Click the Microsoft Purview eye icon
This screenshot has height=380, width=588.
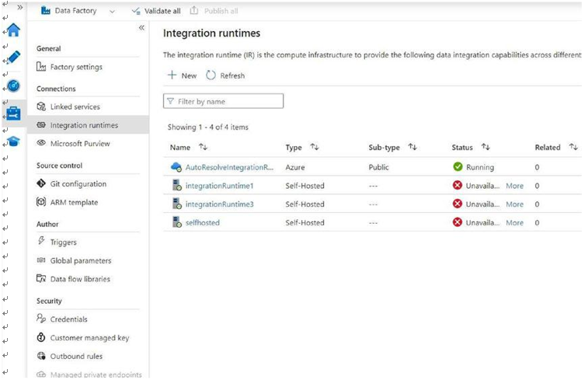(x=41, y=143)
